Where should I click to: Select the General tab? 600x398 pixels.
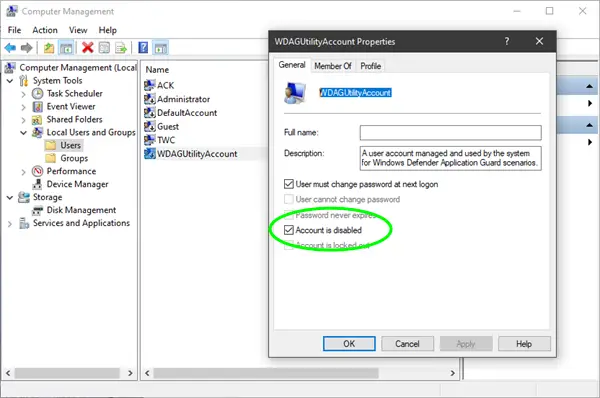[x=292, y=65]
